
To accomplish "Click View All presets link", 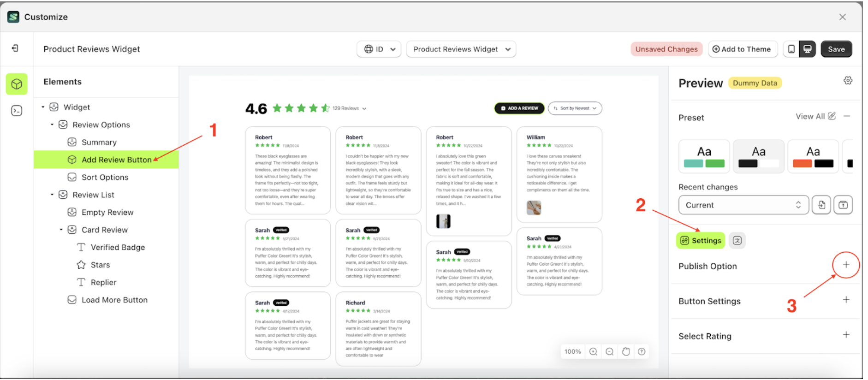I will pyautogui.click(x=810, y=116).
